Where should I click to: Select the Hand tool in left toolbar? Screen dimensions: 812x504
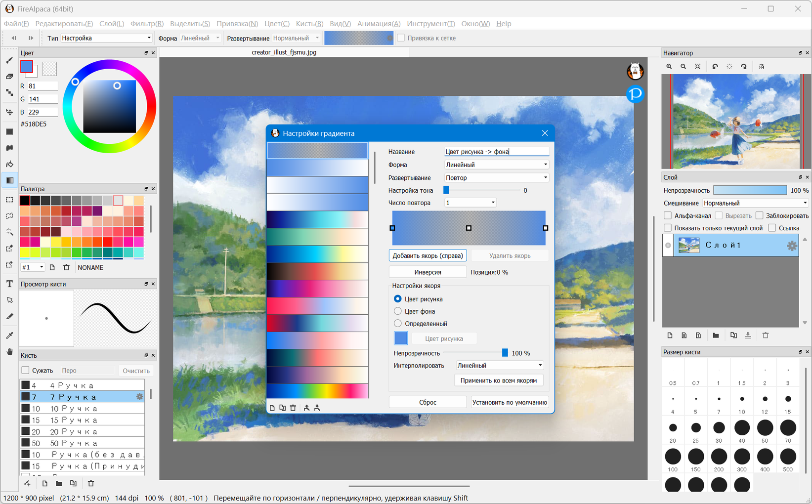pyautogui.click(x=9, y=352)
